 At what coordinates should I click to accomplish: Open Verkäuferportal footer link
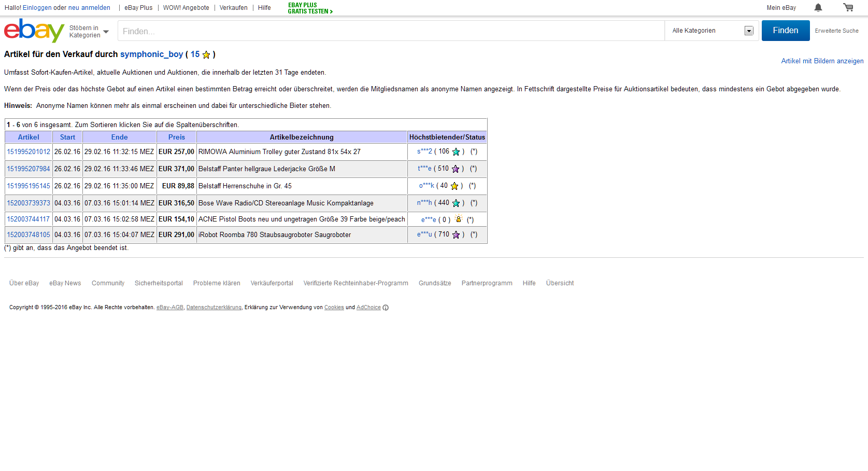pos(272,283)
